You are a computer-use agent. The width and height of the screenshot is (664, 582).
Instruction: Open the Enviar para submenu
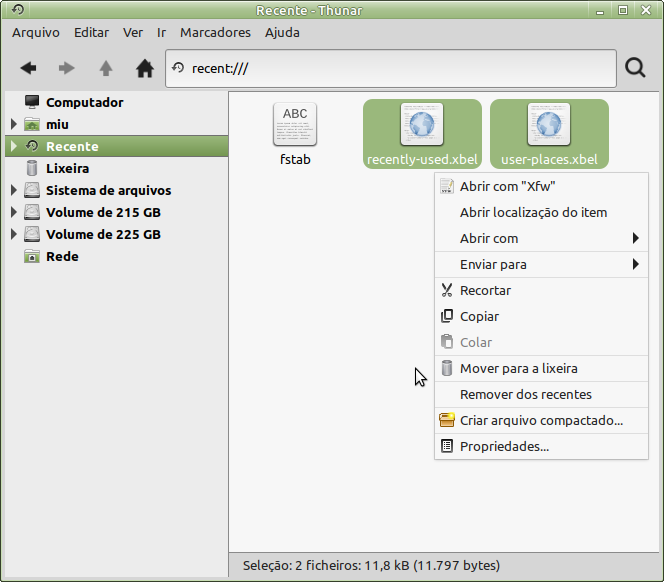(541, 265)
